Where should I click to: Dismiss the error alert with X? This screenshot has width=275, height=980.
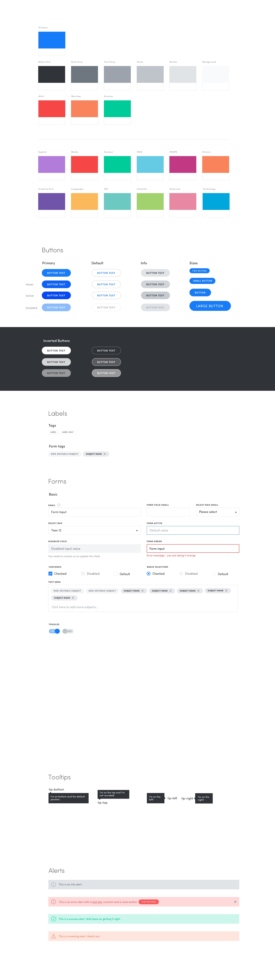tap(235, 902)
